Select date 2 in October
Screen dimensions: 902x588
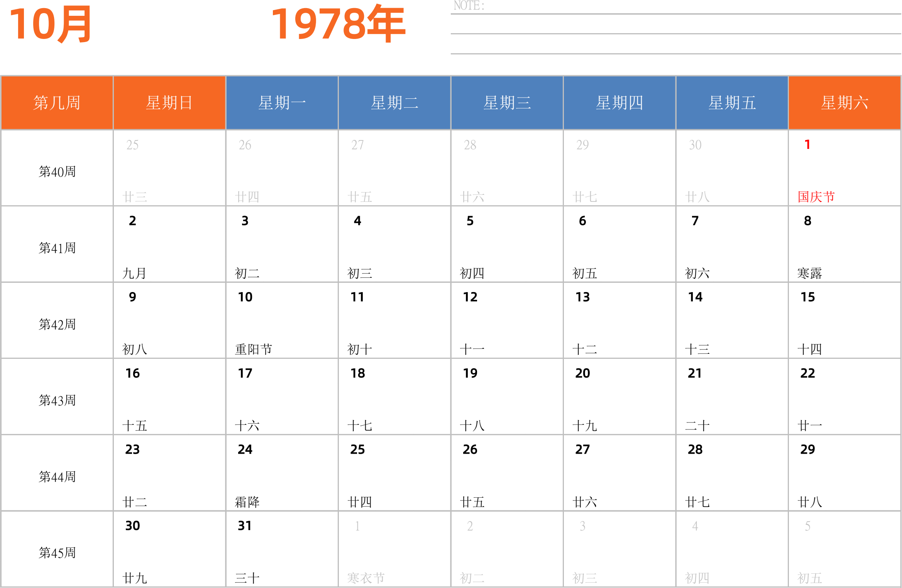(x=132, y=221)
